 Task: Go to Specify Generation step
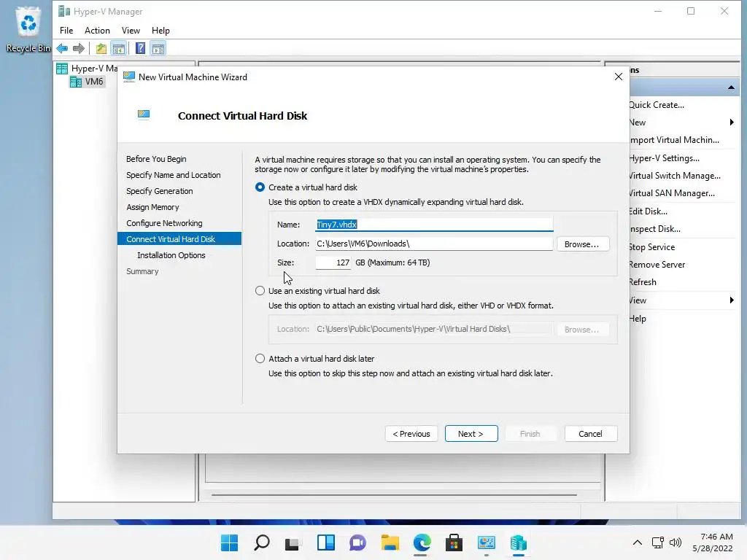click(160, 191)
